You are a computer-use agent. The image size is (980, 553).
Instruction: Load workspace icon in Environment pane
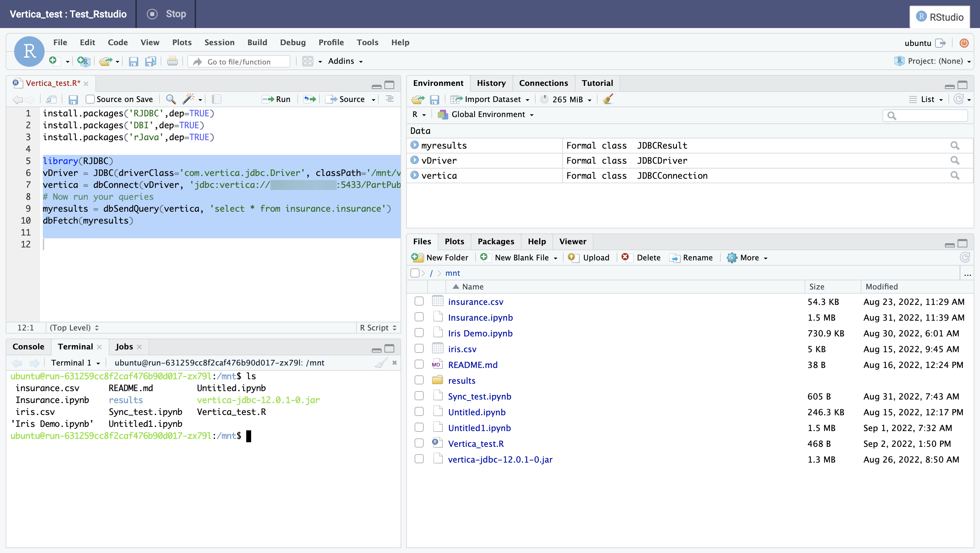(418, 100)
